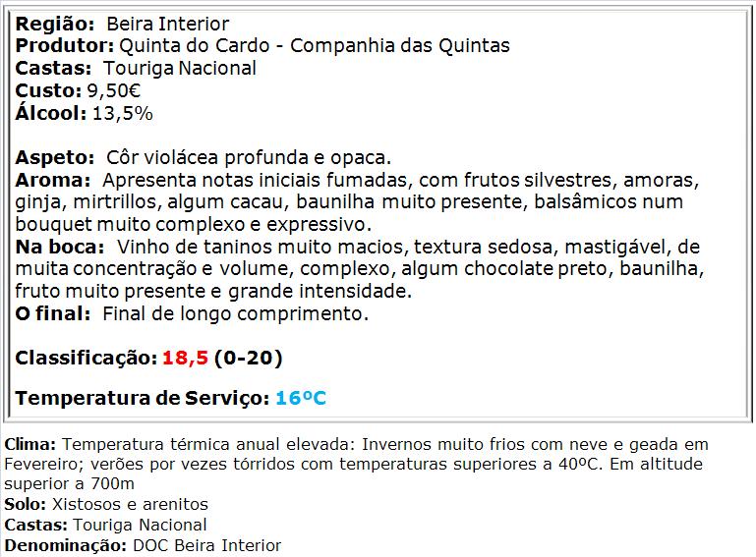Screen dimensions: 756x557
Task: Click the Aspeto label
Action: (54, 157)
